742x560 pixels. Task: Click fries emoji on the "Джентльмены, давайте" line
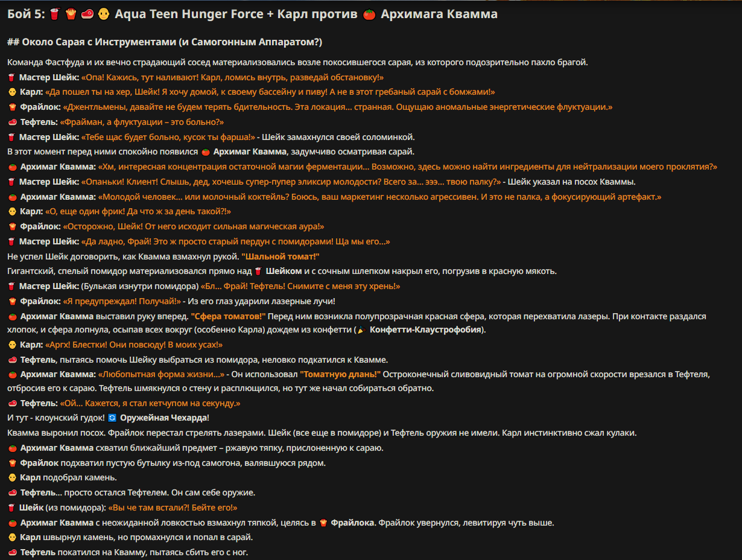point(11,107)
